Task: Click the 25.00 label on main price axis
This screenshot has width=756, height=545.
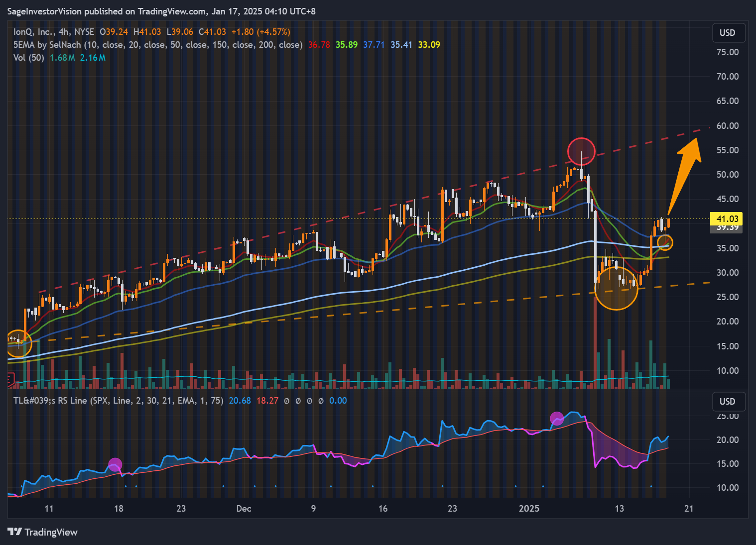Action: [727, 297]
